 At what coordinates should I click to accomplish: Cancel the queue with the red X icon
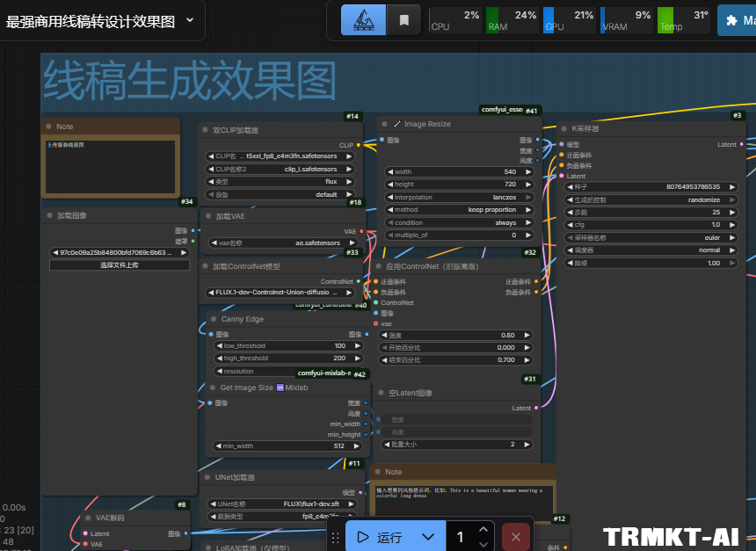pos(515,536)
